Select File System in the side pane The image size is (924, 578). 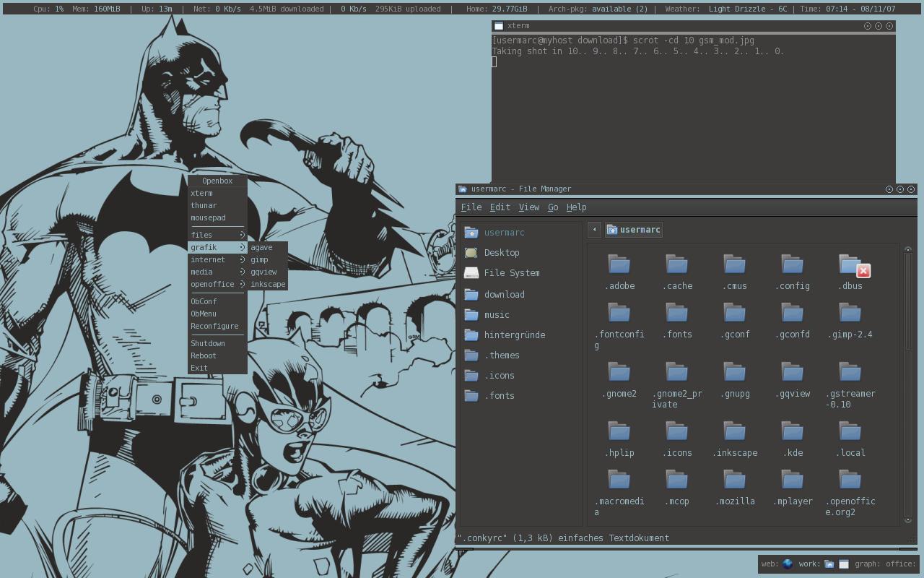[520, 273]
